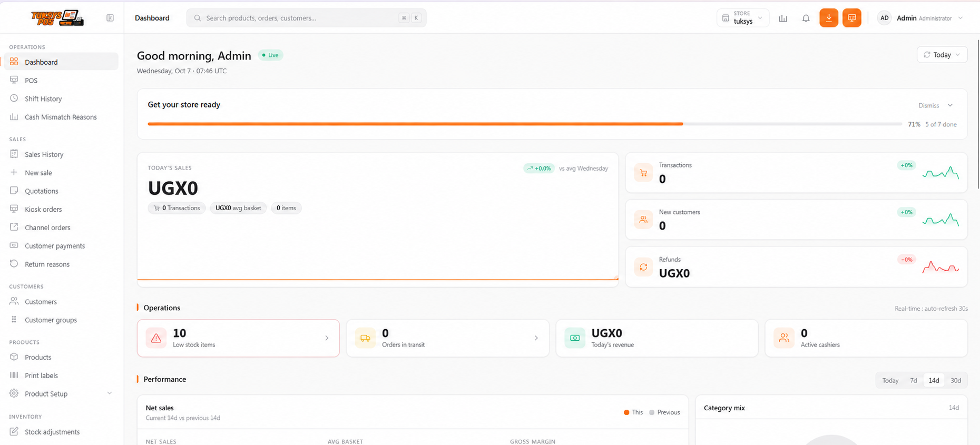The height and width of the screenshot is (445, 980).
Task: Click the This legend orange dot
Action: [x=626, y=412]
